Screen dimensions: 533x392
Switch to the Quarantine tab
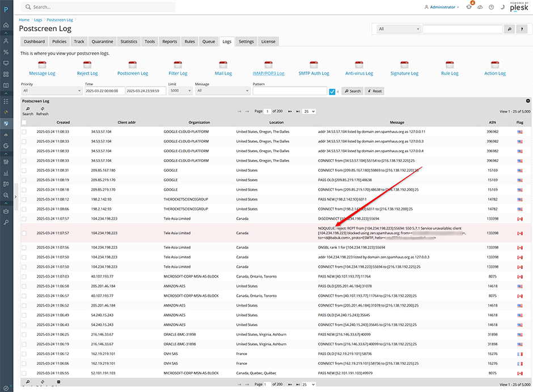pyautogui.click(x=102, y=41)
